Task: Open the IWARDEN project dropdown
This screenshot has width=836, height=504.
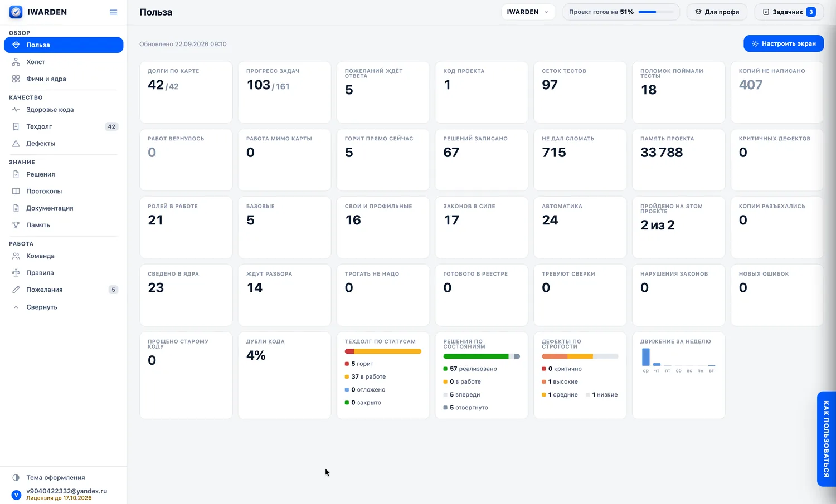Action: click(528, 12)
